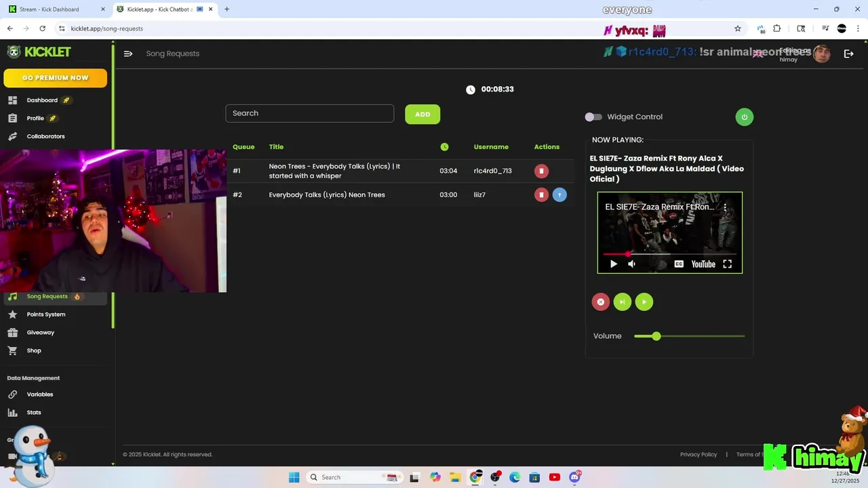The width and height of the screenshot is (868, 488).
Task: Toggle closed captions on the YouTube player
Action: tap(679, 264)
